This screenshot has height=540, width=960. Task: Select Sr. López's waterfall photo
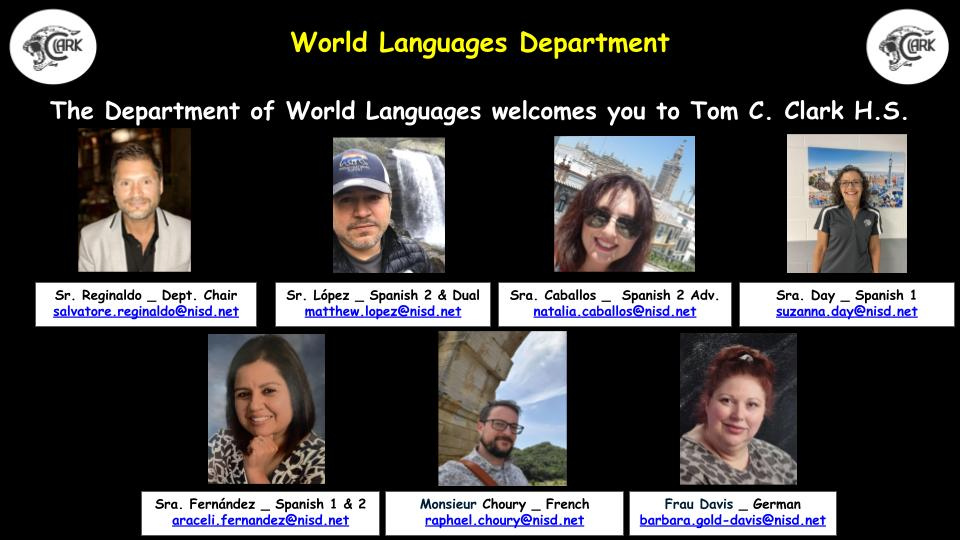(x=389, y=205)
